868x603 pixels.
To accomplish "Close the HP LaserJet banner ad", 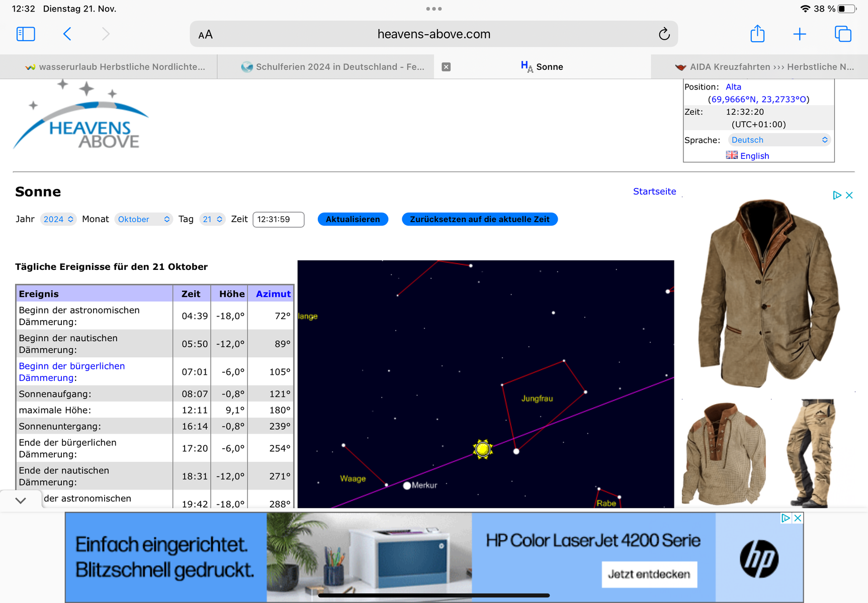I will 797,518.
